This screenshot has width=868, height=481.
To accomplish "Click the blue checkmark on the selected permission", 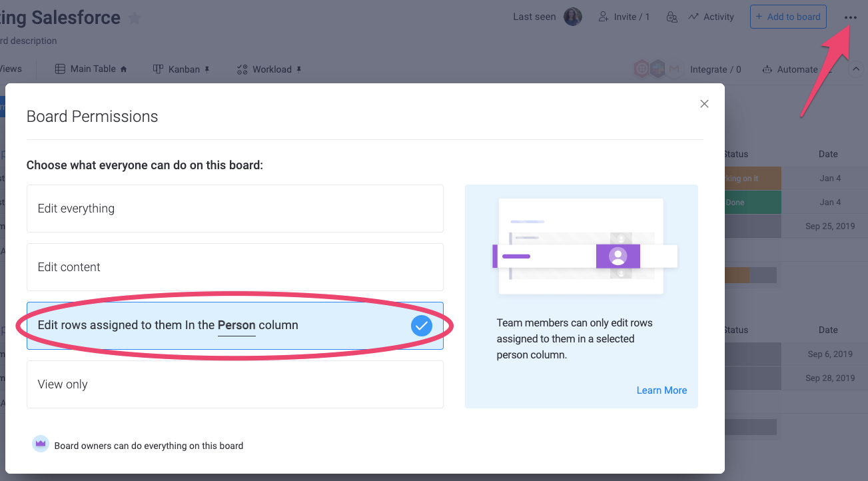I will coord(421,326).
